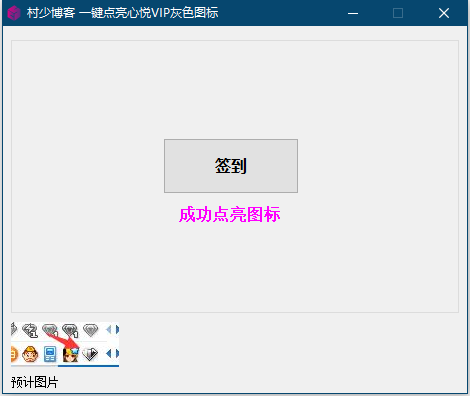Minimize the 村少博客 window
This screenshot has width=470, height=396.
353,13
